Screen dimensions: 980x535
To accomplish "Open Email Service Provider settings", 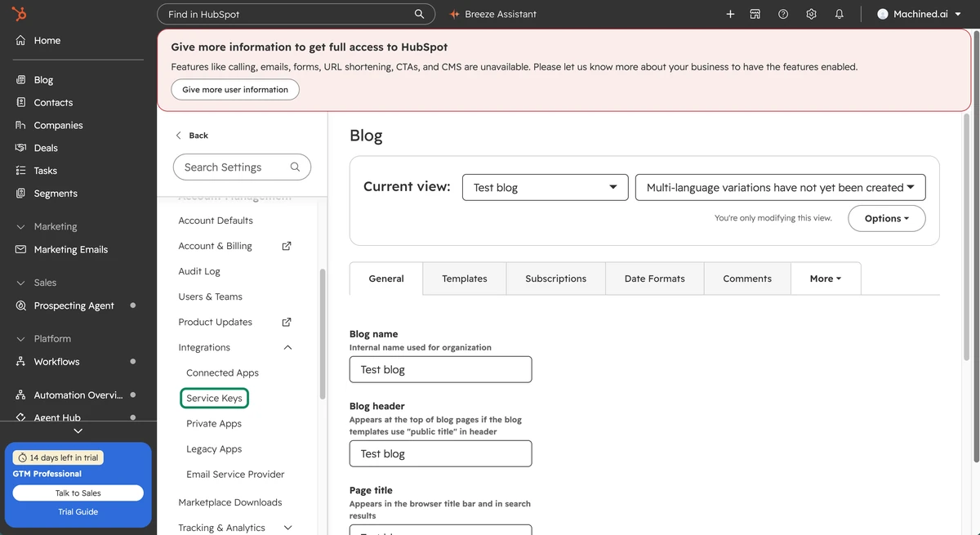I will 235,475.
